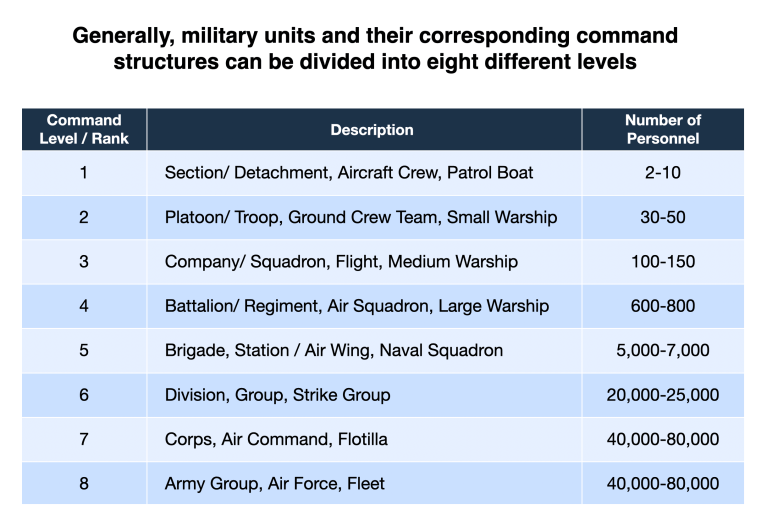767x527 pixels.
Task: Select the "100-150" personnel cell
Action: pyautogui.click(x=662, y=262)
